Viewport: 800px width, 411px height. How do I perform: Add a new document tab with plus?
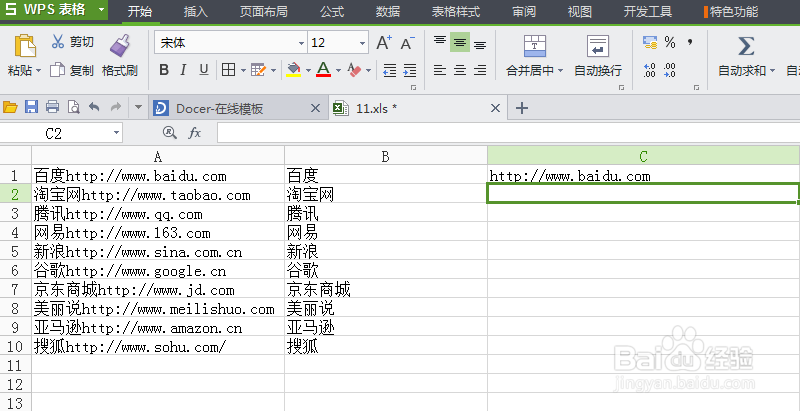521,108
